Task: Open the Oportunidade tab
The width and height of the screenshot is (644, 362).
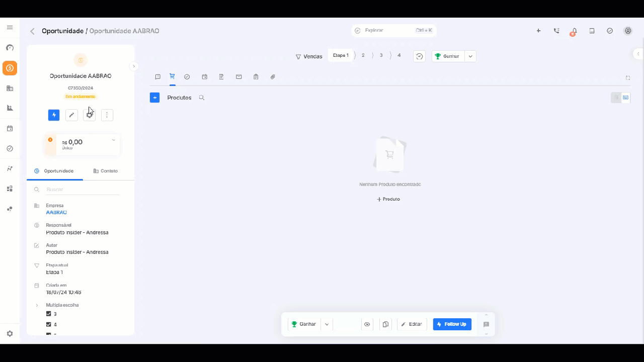Action: coord(54,171)
